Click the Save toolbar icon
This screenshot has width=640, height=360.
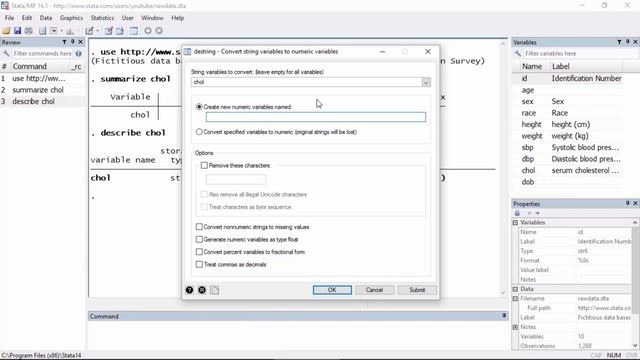point(17,31)
